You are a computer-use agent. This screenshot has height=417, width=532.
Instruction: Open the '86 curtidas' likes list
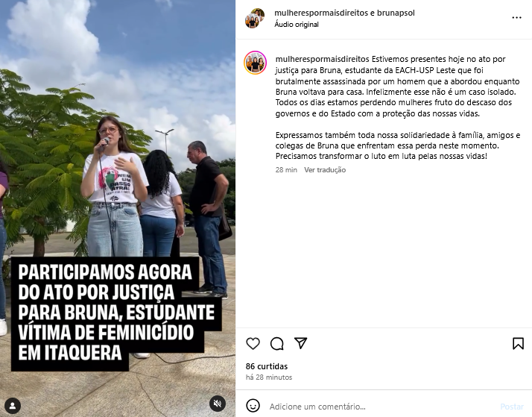(x=266, y=366)
